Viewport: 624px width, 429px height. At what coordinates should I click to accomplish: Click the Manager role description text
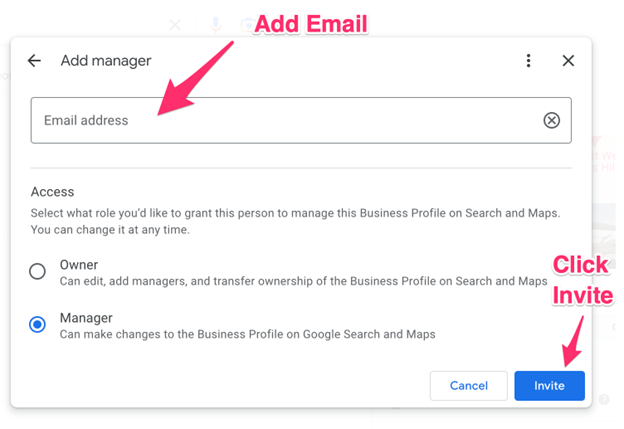[248, 334]
